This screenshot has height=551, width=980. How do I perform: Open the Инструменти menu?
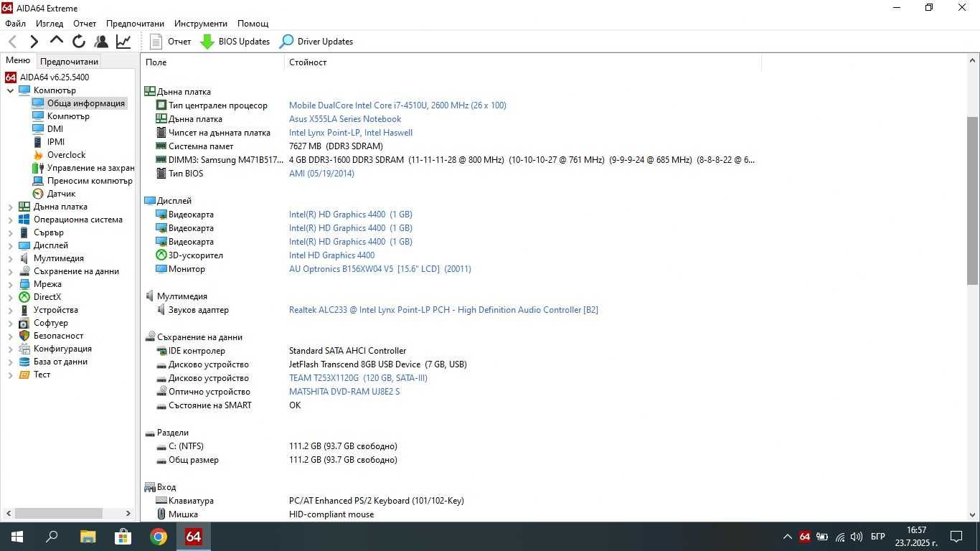click(x=201, y=24)
